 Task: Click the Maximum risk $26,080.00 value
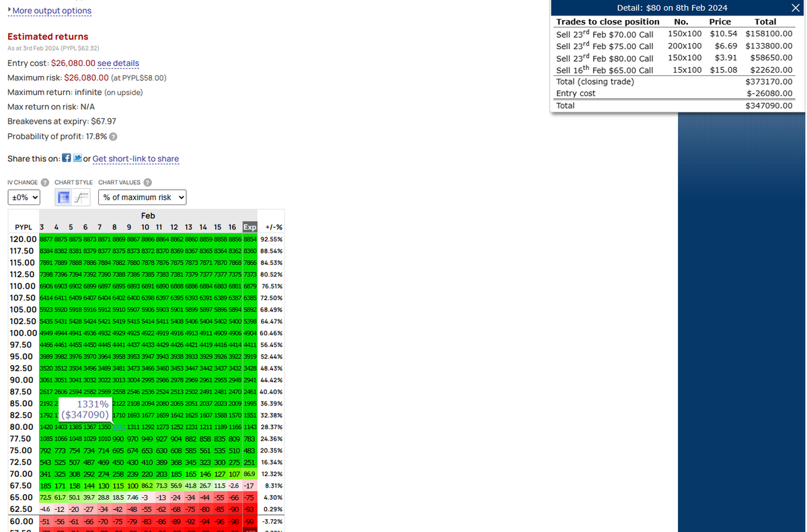pyautogui.click(x=86, y=77)
